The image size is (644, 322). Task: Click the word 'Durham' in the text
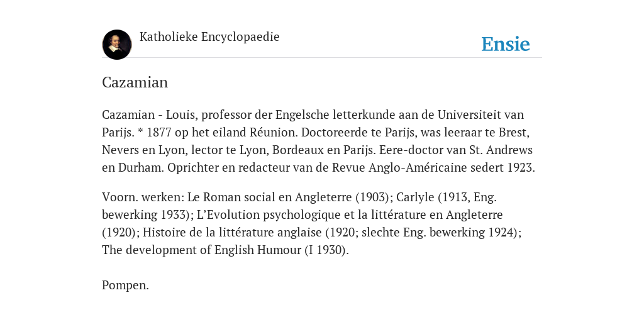point(140,167)
